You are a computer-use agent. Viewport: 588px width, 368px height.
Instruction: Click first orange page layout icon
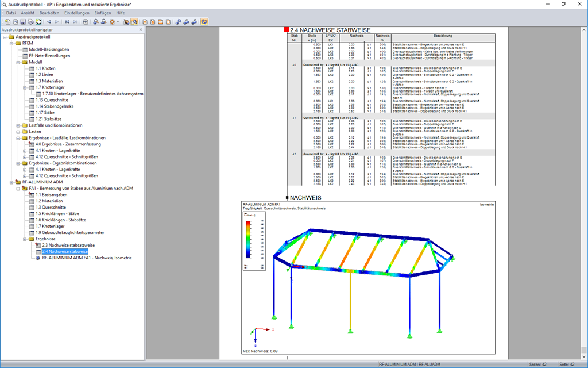click(x=145, y=22)
